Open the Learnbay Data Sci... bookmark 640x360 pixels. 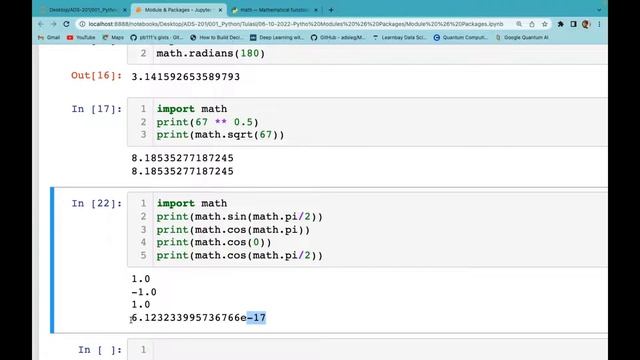400,37
